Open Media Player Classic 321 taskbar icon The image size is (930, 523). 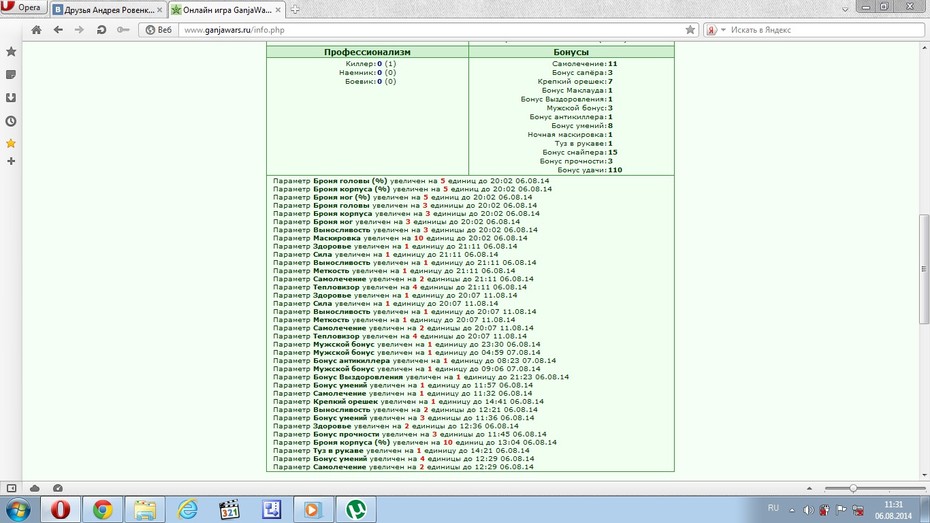click(229, 509)
